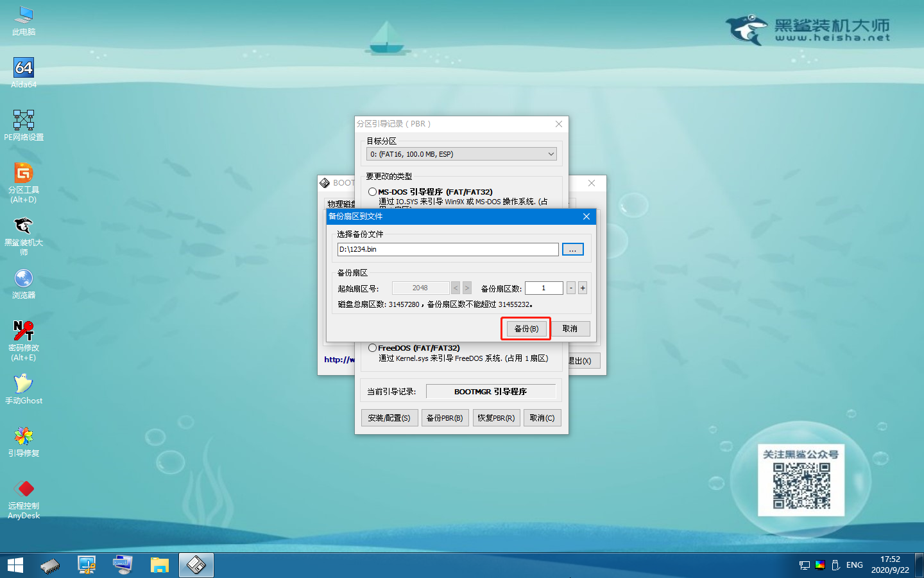Open the 手动Ghost desktop icon

24,389
